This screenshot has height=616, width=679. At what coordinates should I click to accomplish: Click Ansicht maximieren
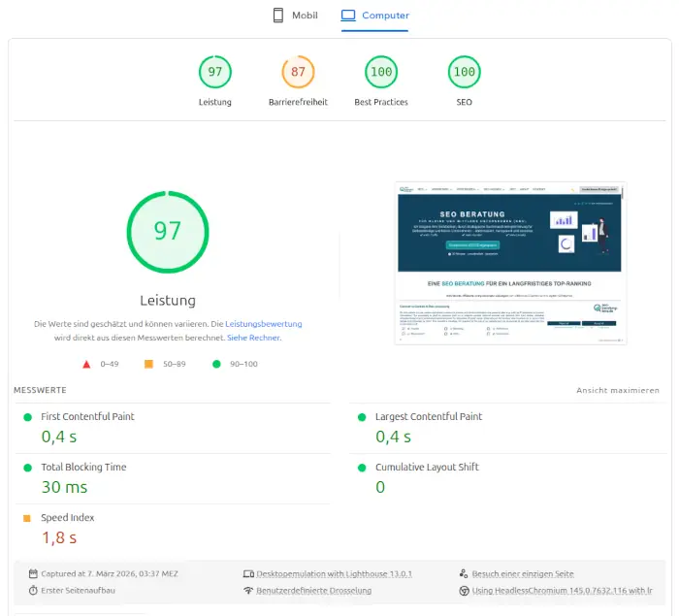pos(618,390)
